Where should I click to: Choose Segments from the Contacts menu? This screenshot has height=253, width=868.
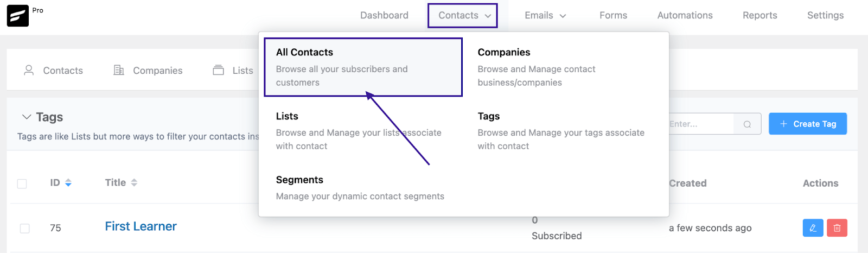coord(299,180)
